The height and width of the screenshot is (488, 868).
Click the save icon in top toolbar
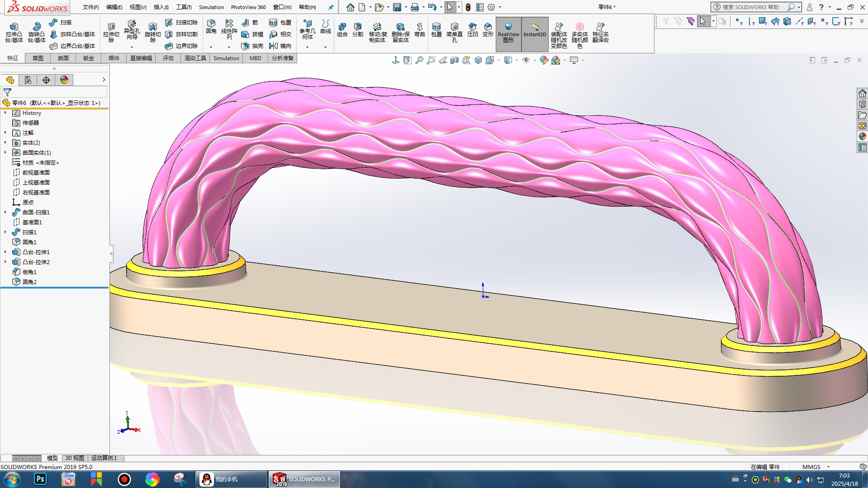point(397,7)
